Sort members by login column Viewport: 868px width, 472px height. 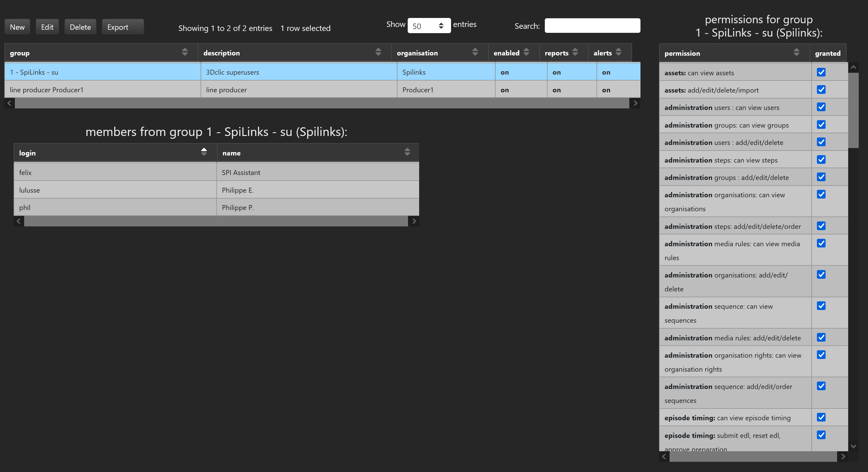[x=203, y=152]
